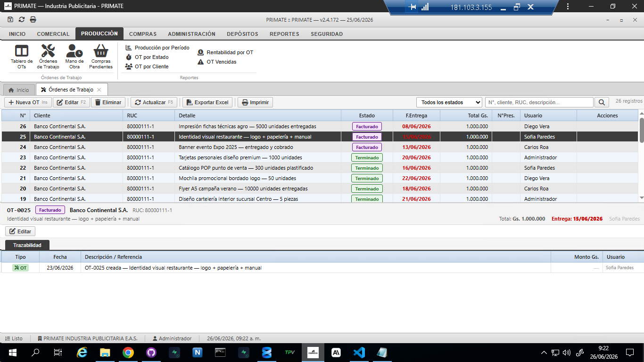Open the OT por Estado report
Viewport: 644px width, 362px height.
point(147,57)
